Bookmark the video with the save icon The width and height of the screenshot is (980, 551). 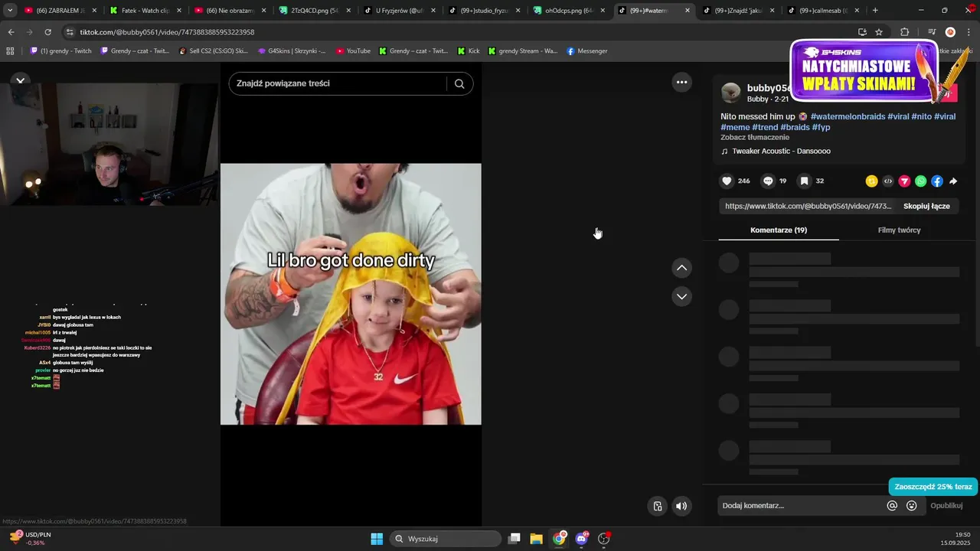pyautogui.click(x=804, y=181)
